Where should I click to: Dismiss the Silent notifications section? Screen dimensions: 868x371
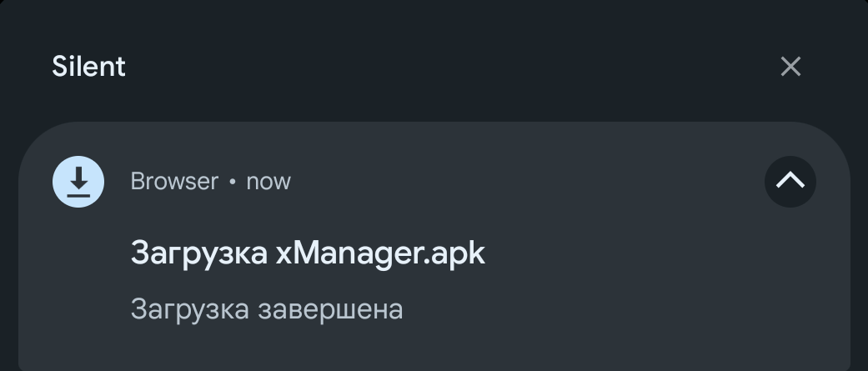pyautogui.click(x=790, y=67)
